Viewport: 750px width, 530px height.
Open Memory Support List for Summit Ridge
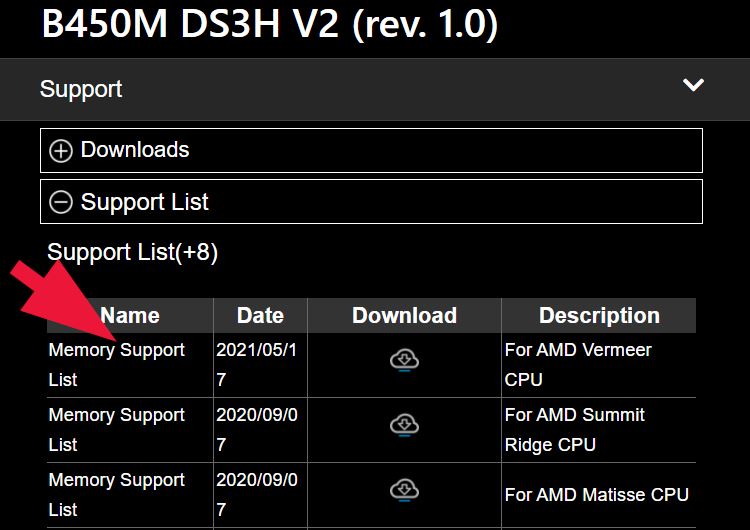tap(116, 429)
